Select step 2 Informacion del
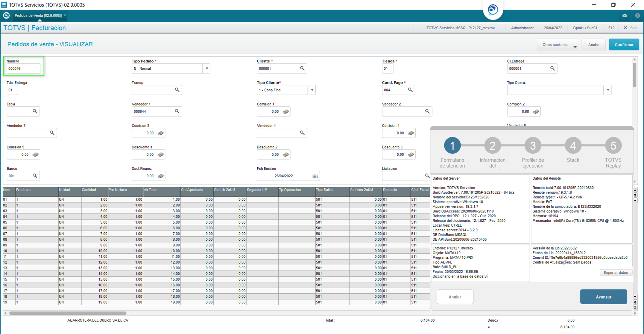The width and height of the screenshot is (644, 334). point(492,146)
